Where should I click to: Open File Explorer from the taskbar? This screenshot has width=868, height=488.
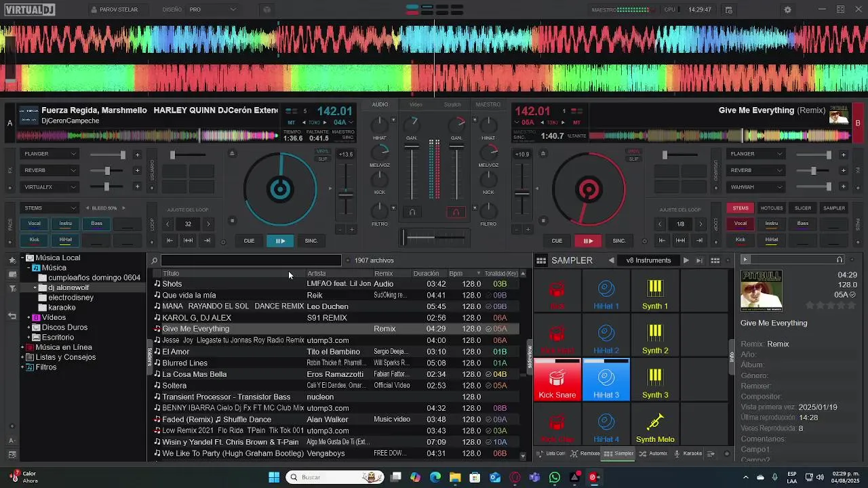tap(455, 477)
